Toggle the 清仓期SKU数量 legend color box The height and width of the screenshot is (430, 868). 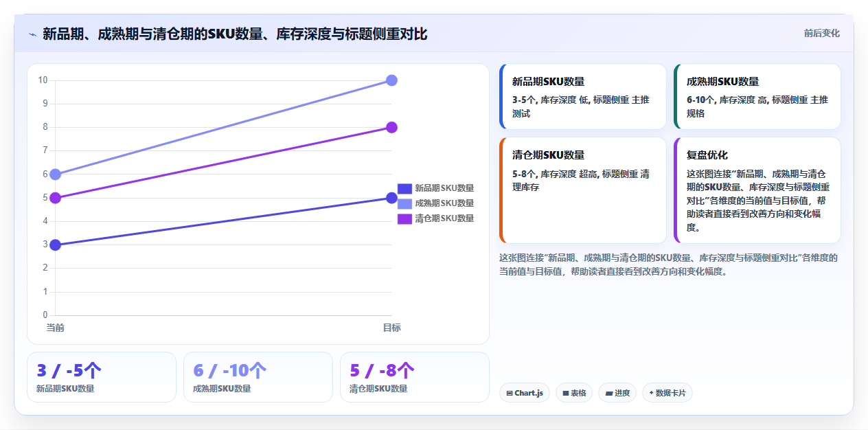coord(404,218)
